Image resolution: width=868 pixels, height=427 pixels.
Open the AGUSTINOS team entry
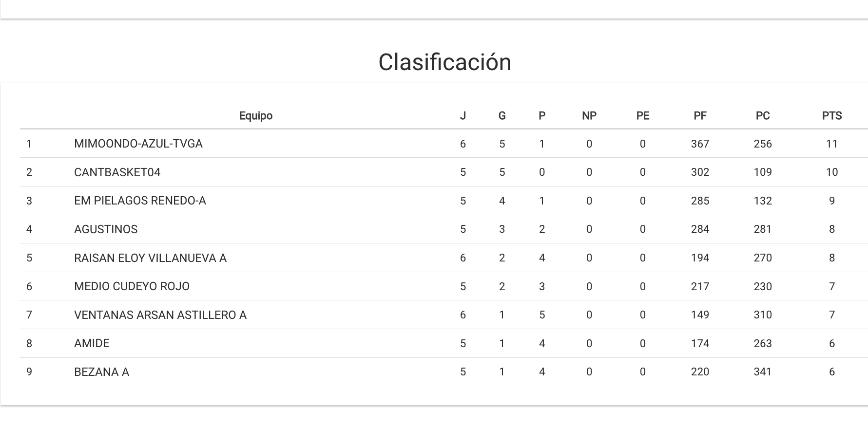click(106, 229)
